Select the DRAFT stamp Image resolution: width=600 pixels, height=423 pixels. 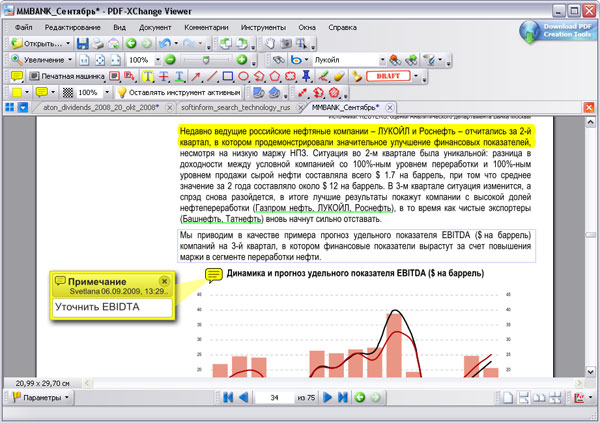coord(388,76)
